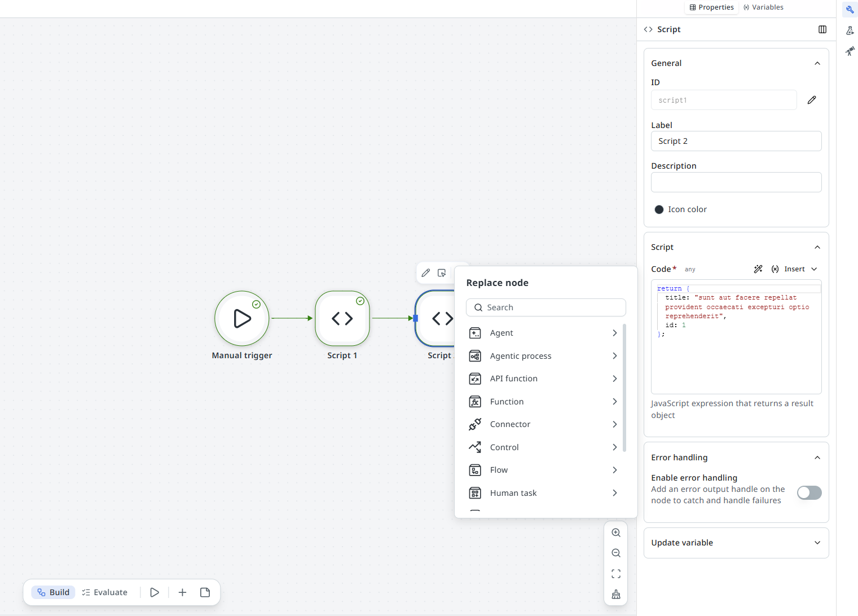Expand the Connector submenu chevron
Screen dimensions: 858x616
pos(614,424)
